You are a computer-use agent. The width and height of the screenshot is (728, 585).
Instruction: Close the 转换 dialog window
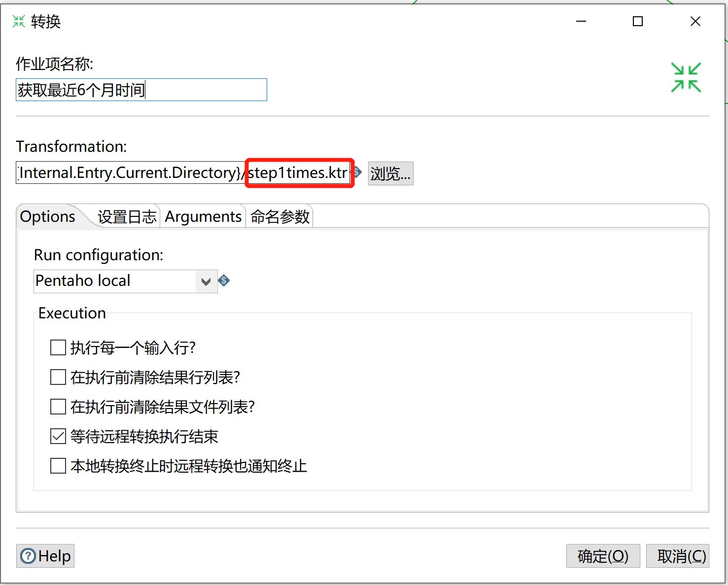(x=695, y=21)
